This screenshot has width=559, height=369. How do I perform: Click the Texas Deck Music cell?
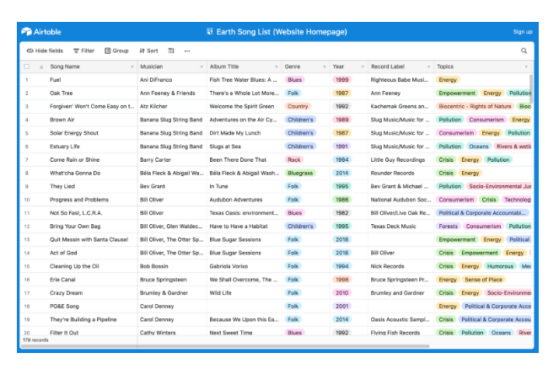[401, 226]
